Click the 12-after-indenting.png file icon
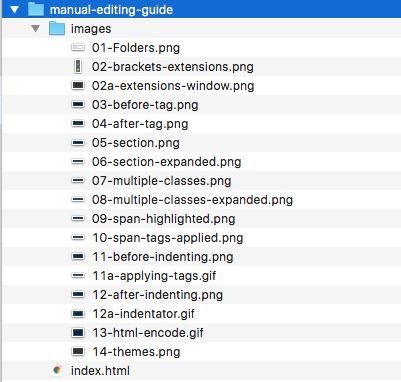Screen dimensions: 401x382 78,294
